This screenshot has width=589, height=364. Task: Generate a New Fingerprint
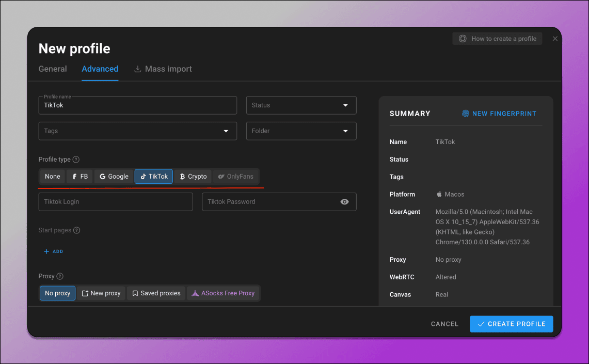(499, 114)
